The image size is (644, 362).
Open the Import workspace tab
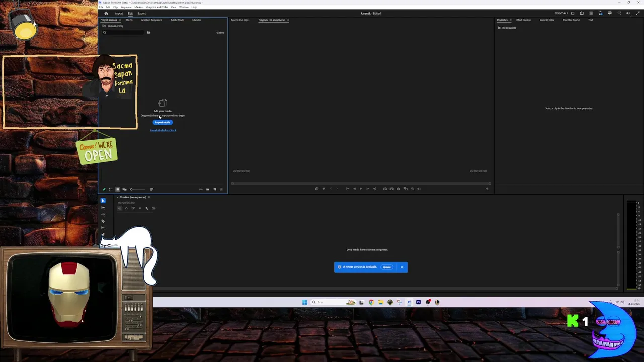119,13
